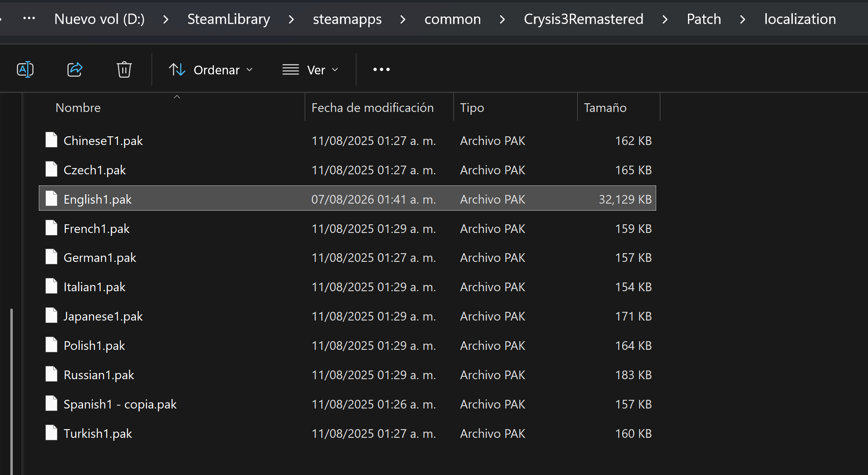Select file ChineseT1.pak
Screen dimensions: 868x475
pyautogui.click(x=347, y=141)
